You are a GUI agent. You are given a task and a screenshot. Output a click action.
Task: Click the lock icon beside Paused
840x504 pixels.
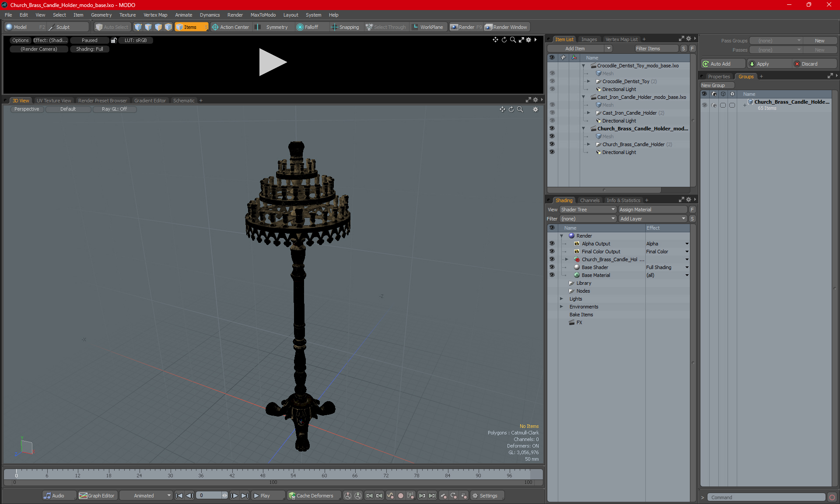pos(114,40)
